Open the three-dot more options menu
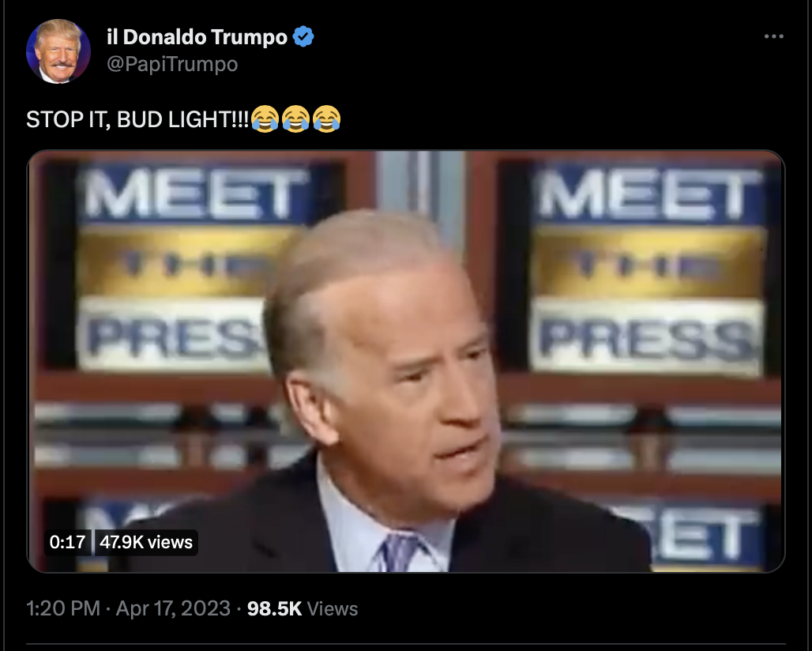The height and width of the screenshot is (651, 812). click(773, 36)
